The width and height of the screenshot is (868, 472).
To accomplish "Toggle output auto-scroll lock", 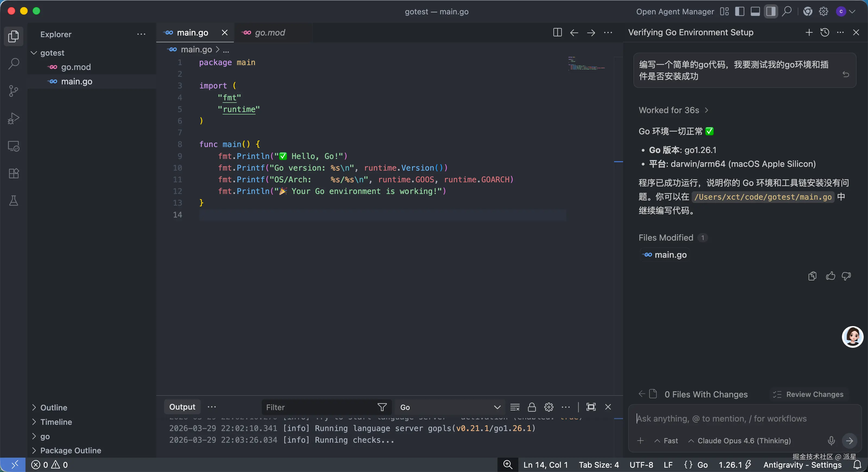I will click(x=532, y=407).
